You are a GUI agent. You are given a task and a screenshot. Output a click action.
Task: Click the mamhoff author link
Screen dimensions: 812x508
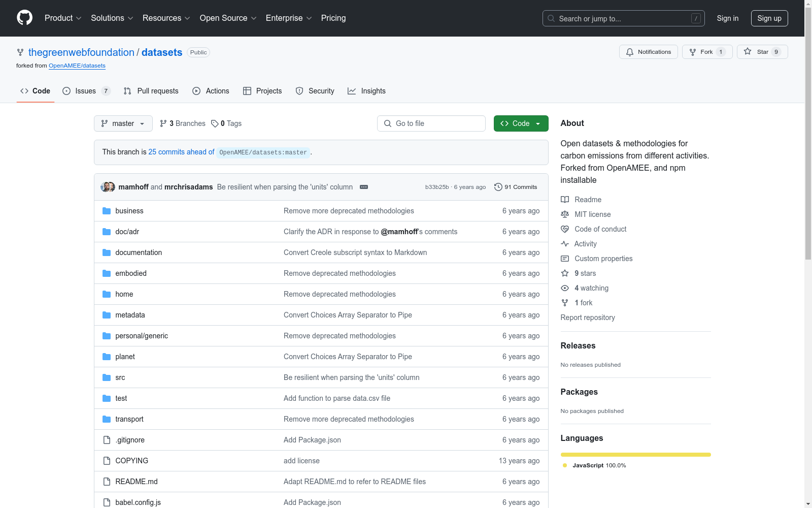click(133, 187)
